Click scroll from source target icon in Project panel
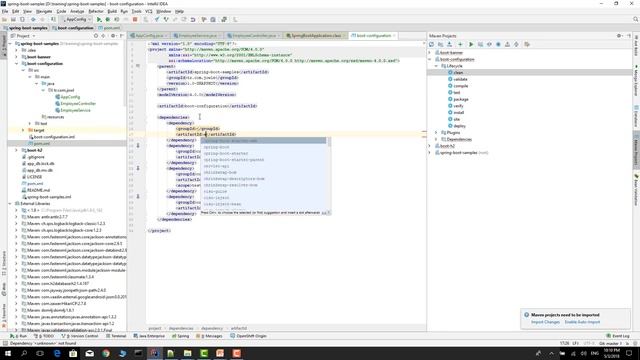The width and height of the screenshot is (640, 360). coord(96,36)
